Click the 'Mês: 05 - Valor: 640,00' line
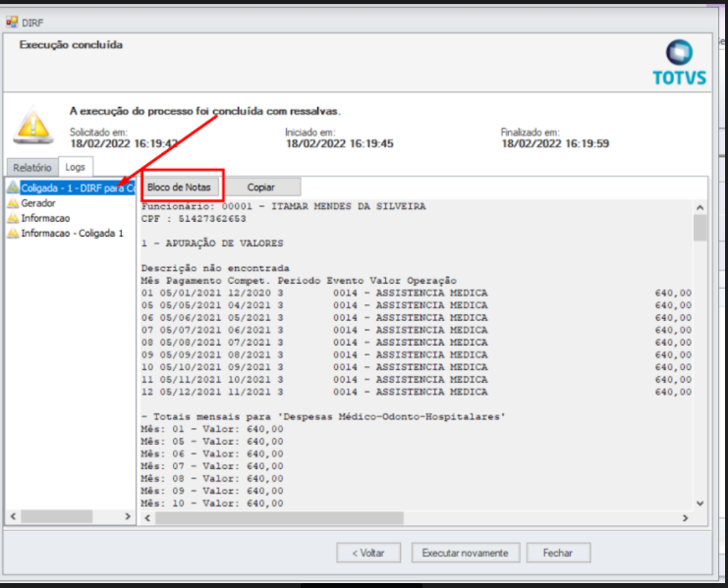This screenshot has height=588, width=728. pos(212,442)
